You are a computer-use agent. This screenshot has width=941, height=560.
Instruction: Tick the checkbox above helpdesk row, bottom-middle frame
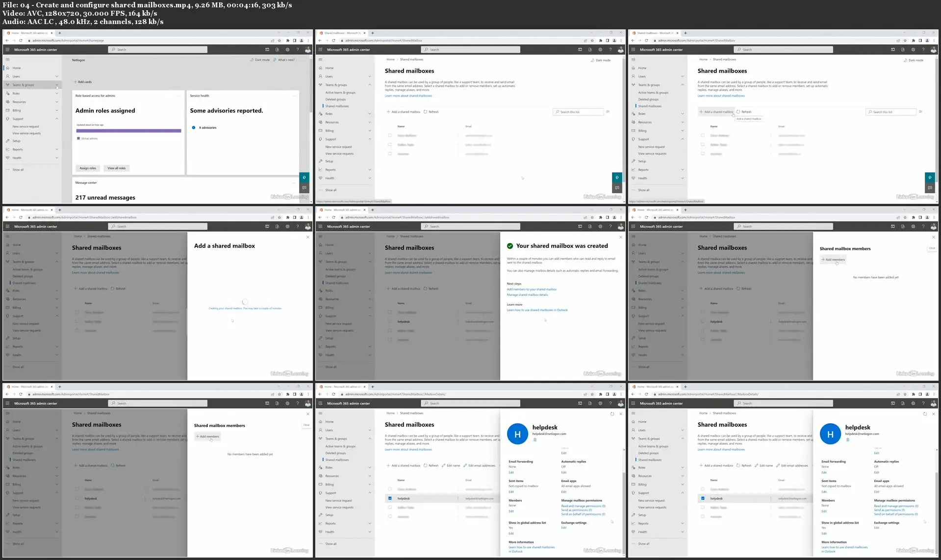click(390, 489)
